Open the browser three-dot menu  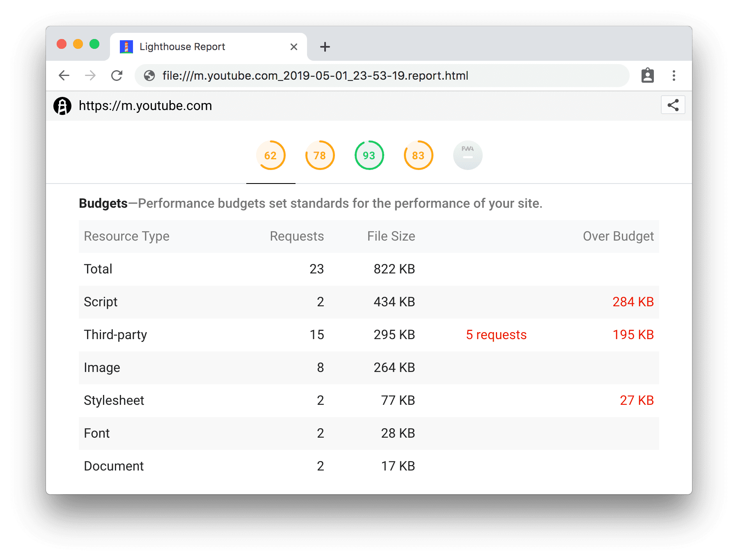click(674, 76)
